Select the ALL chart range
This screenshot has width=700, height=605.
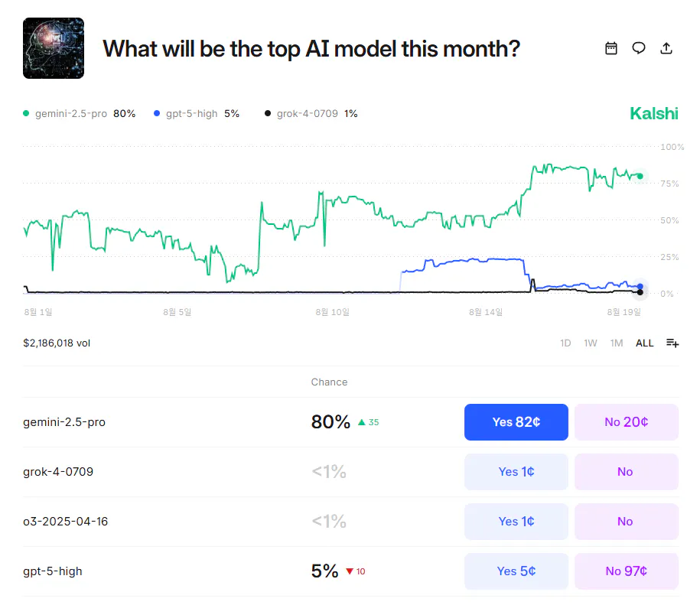(644, 343)
